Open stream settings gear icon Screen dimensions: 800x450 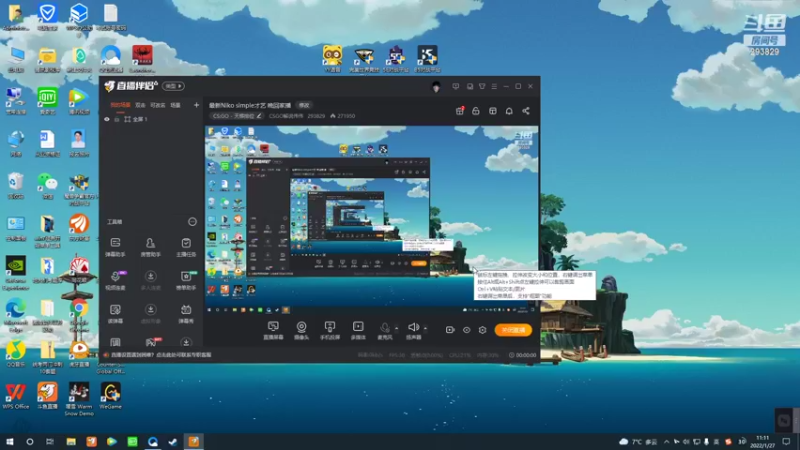point(483,330)
